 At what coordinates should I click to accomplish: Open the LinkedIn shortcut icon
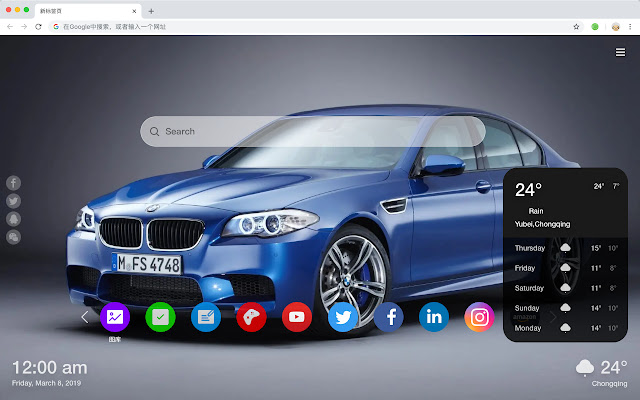pyautogui.click(x=434, y=317)
